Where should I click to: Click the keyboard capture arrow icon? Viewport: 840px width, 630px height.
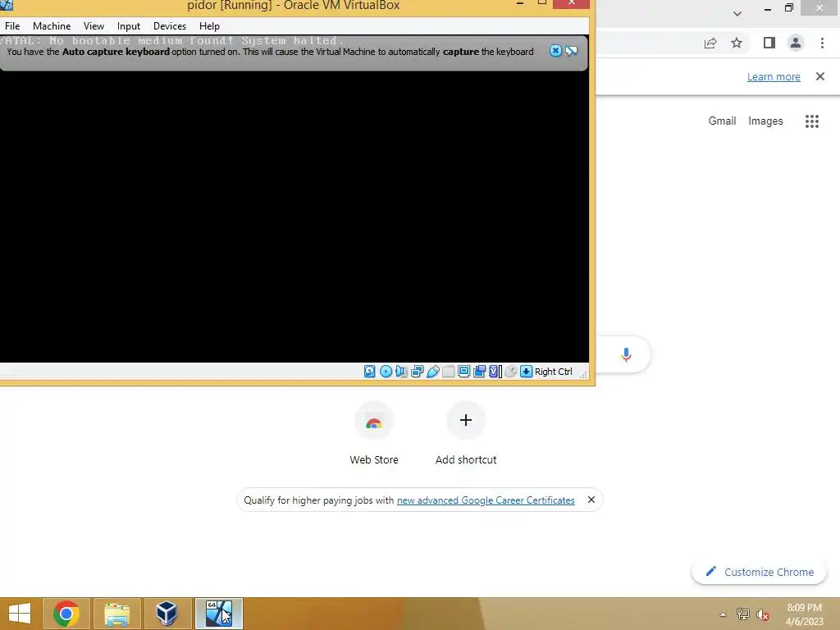pyautogui.click(x=526, y=372)
